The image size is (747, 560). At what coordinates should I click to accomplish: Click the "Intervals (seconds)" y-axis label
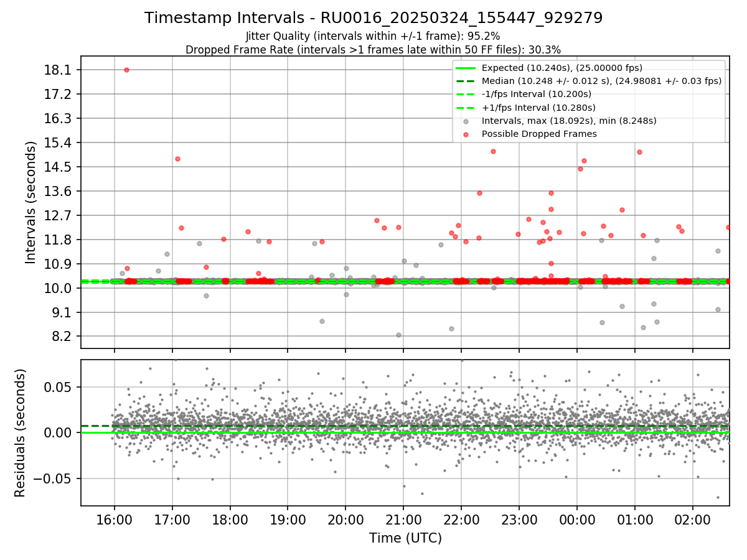coord(31,202)
